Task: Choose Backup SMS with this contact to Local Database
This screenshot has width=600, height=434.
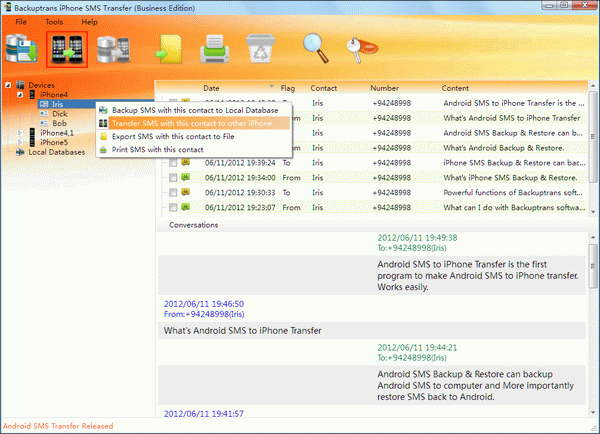Action: pos(194,110)
